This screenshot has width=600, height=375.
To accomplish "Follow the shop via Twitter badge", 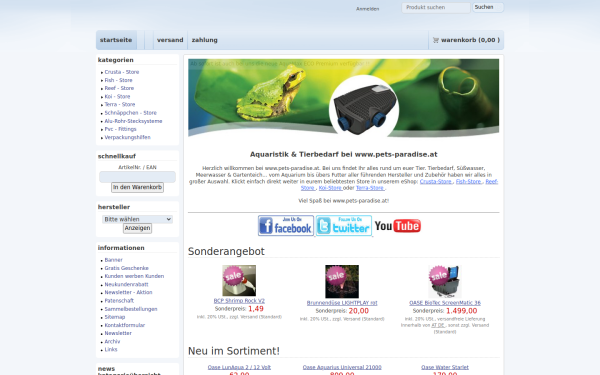I will point(344,225).
